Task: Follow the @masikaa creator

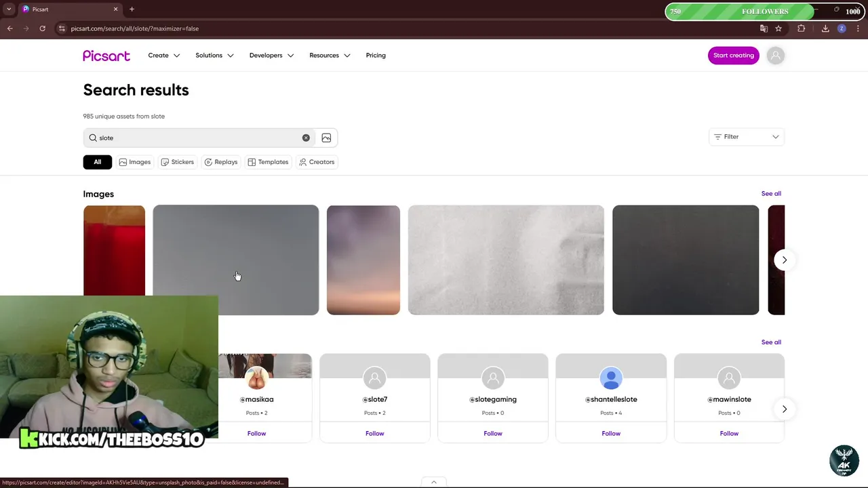Action: (257, 433)
